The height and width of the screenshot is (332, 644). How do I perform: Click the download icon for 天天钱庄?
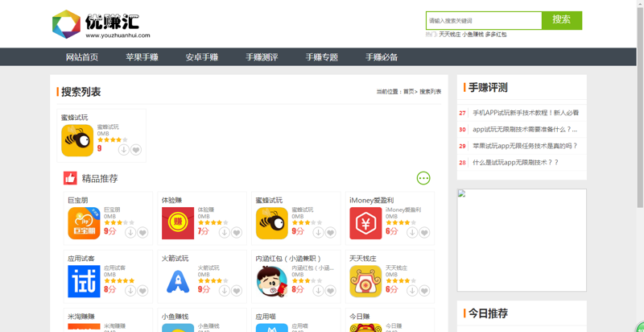pyautogui.click(x=412, y=291)
